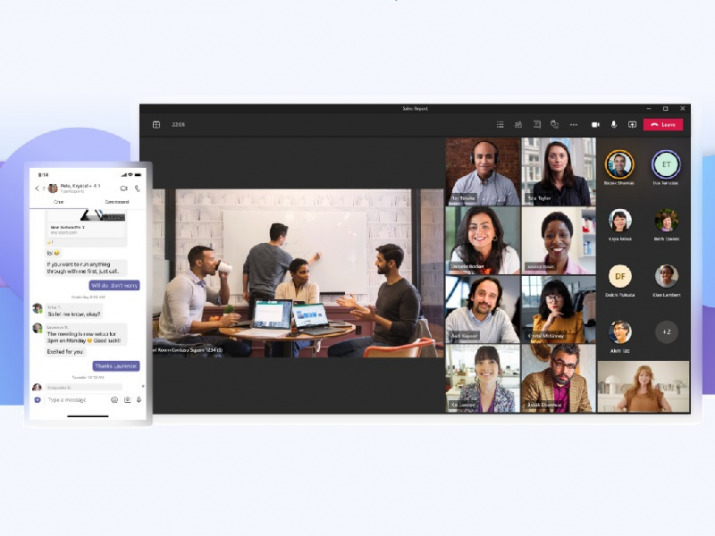Switch to the Dashboard tab on phone
The height and width of the screenshot is (536, 715).
[117, 202]
